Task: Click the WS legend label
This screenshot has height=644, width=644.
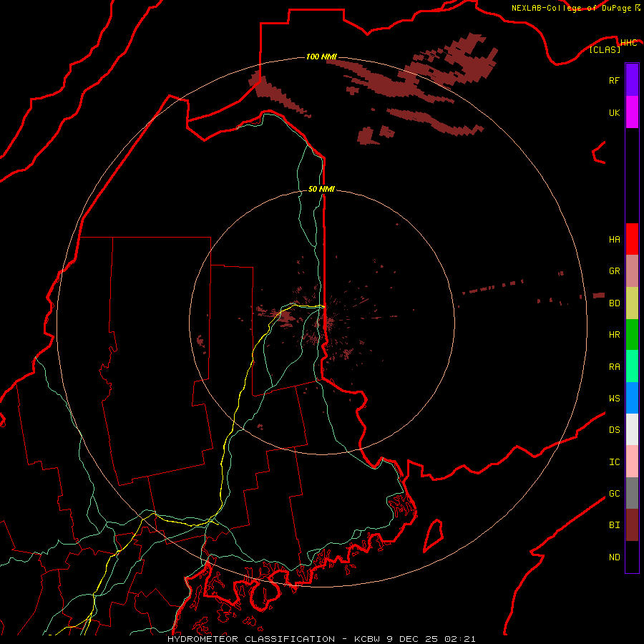Action: 614,399
